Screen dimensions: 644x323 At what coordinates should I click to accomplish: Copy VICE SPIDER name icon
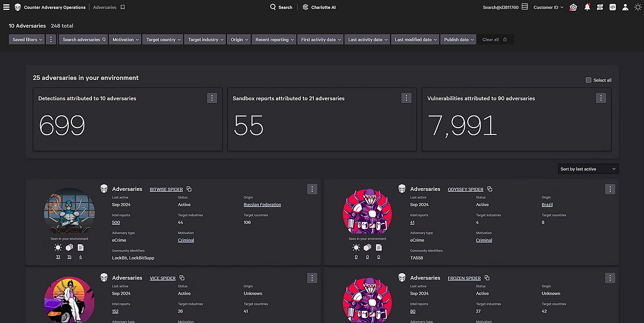pyautogui.click(x=182, y=278)
